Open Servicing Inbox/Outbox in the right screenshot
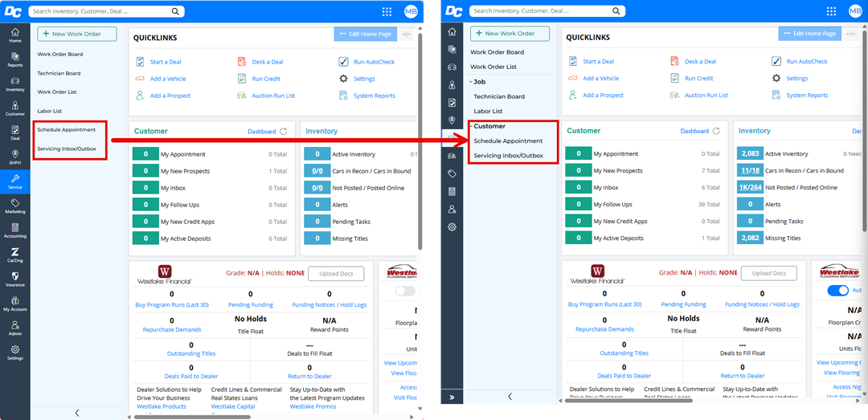This screenshot has height=420, width=868. pos(508,156)
